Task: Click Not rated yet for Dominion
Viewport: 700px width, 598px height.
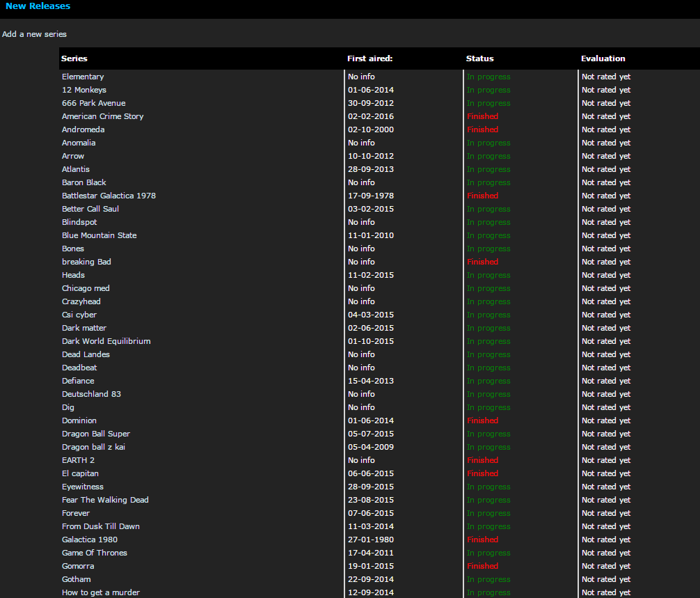Action: (x=606, y=420)
